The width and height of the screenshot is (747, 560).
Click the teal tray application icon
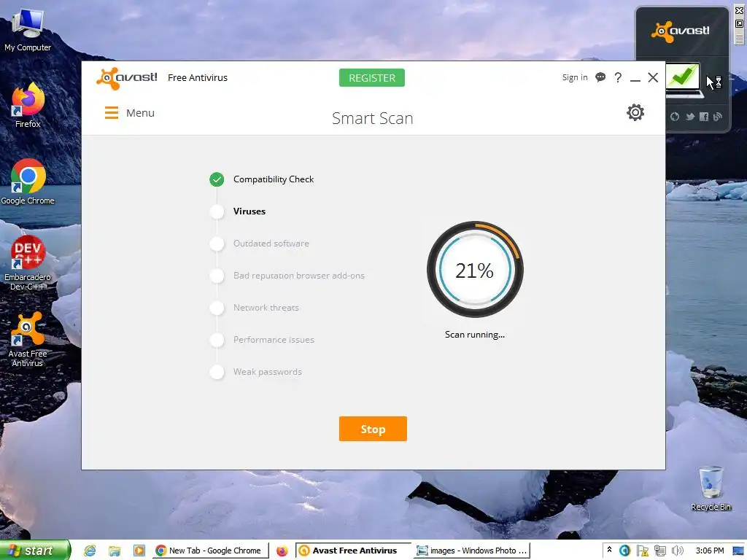624,551
